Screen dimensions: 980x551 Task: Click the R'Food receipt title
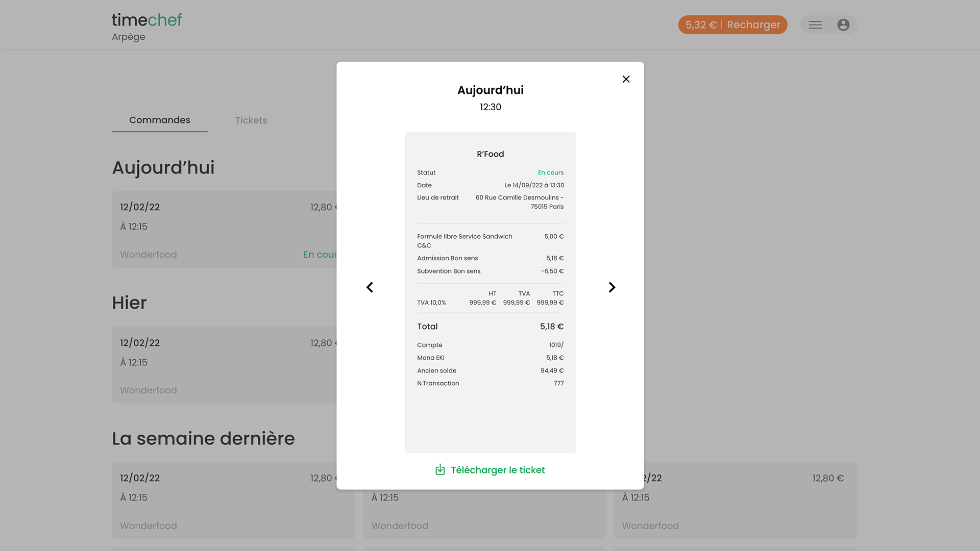[x=490, y=154]
